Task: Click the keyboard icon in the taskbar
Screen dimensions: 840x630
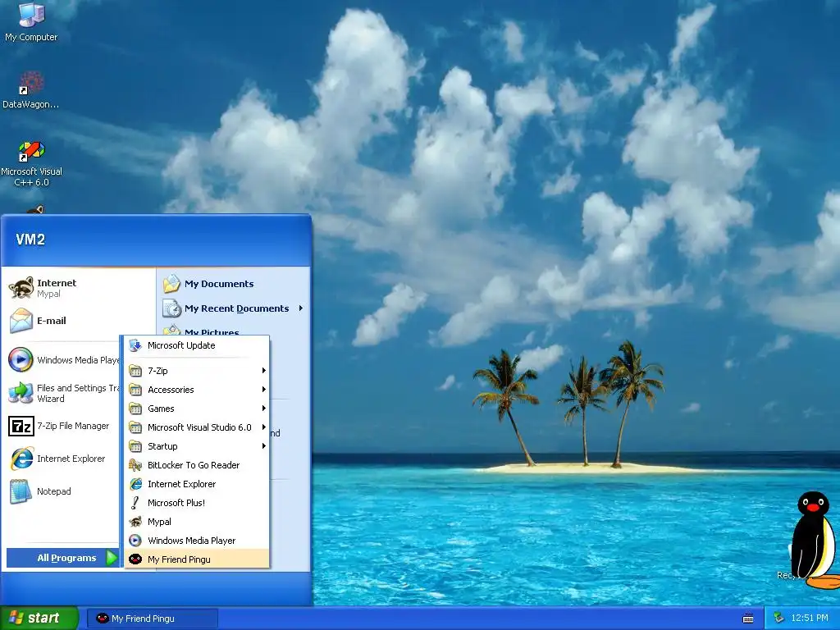Action: pos(748,619)
